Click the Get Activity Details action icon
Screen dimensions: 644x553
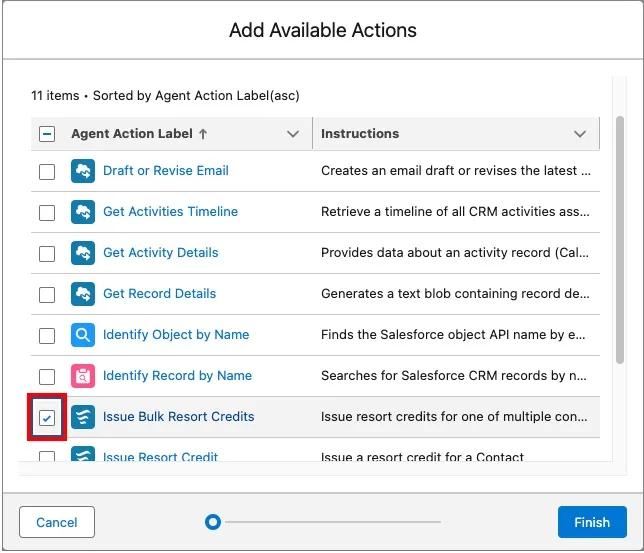83,253
